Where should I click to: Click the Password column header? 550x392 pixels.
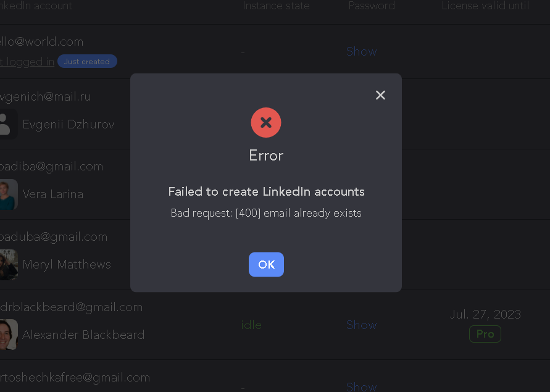pos(372,6)
